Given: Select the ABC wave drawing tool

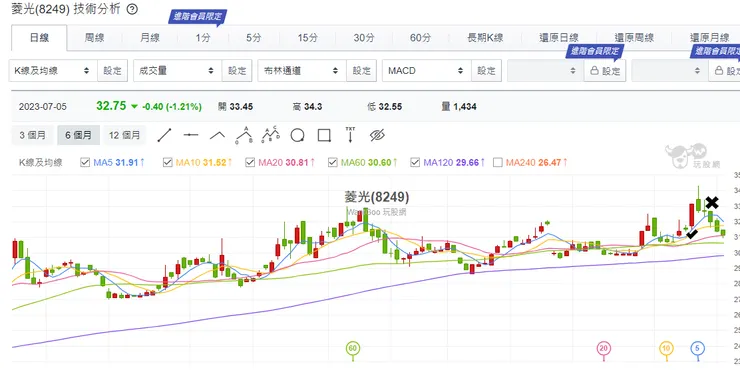Looking at the screenshot, I should 244,135.
